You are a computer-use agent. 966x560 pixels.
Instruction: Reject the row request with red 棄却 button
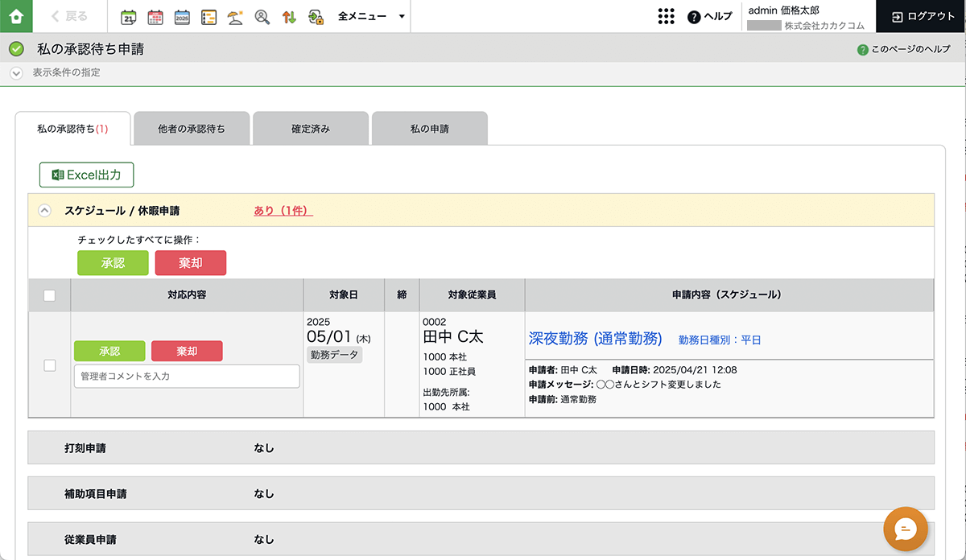[187, 351]
